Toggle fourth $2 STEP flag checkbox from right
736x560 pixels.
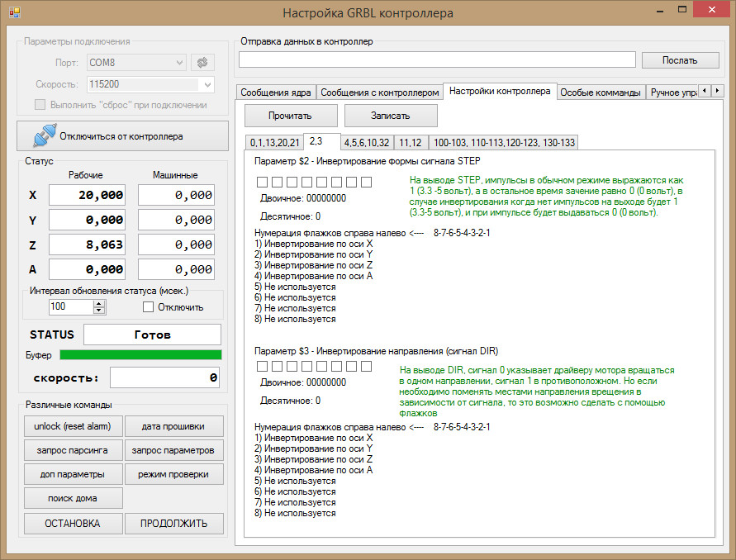[322, 183]
